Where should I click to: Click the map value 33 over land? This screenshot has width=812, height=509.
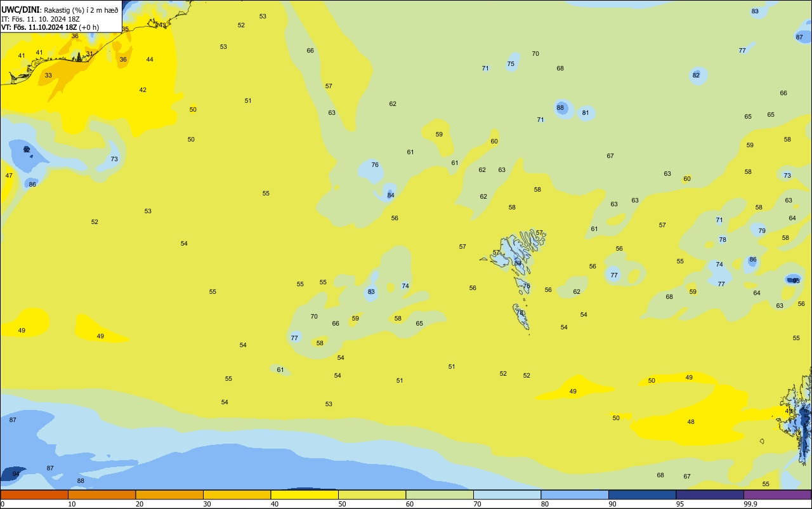(48, 76)
